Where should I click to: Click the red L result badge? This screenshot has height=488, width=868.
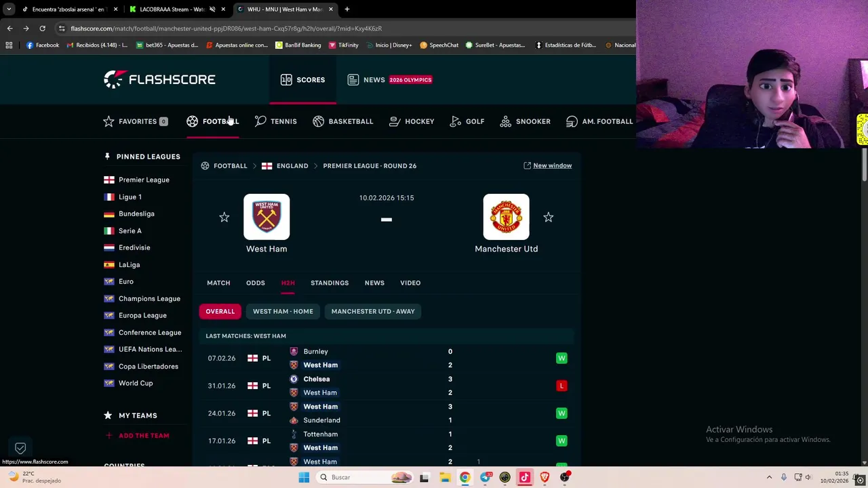561,386
